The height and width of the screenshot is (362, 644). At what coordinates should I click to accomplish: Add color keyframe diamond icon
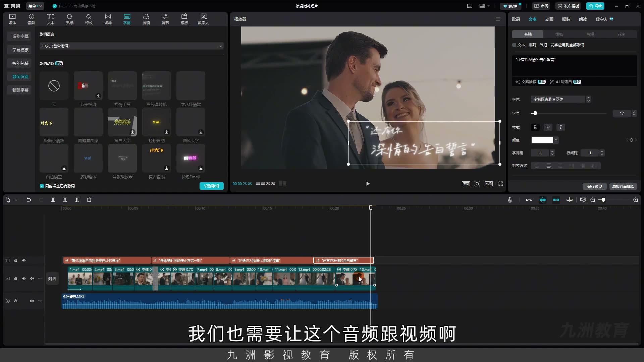pyautogui.click(x=631, y=140)
